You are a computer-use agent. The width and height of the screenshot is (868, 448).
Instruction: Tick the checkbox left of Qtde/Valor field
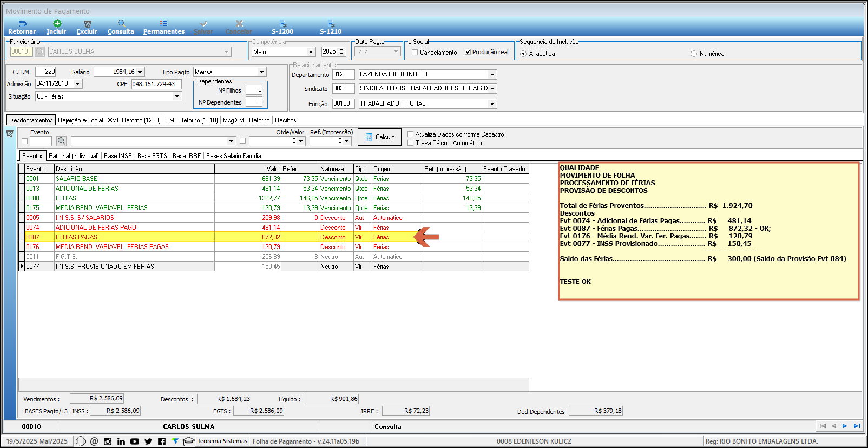pos(242,141)
